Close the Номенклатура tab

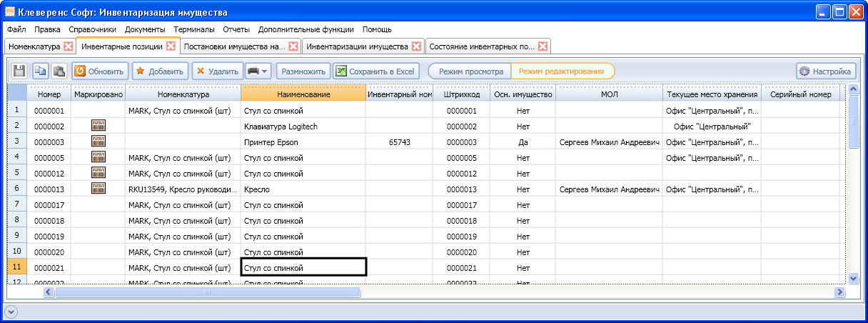click(69, 46)
